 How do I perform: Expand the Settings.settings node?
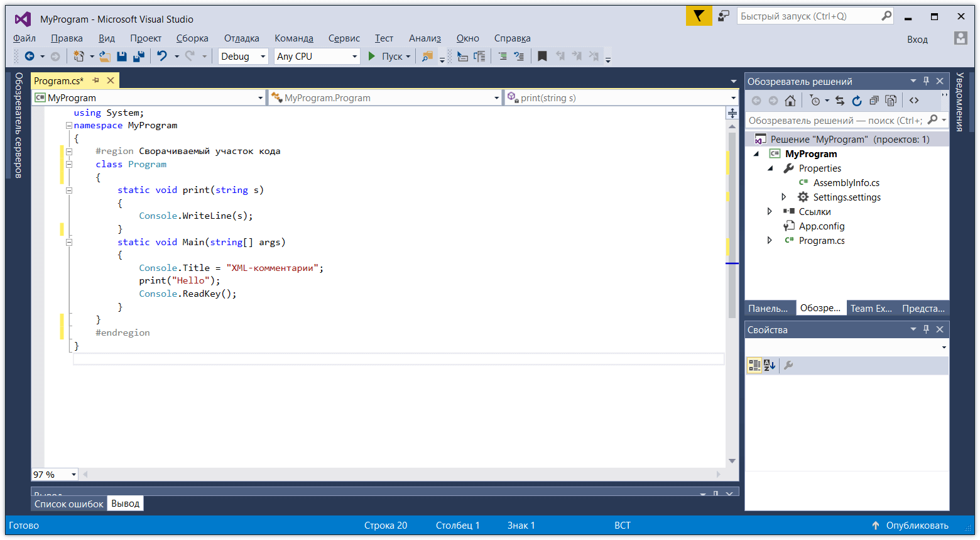point(783,197)
